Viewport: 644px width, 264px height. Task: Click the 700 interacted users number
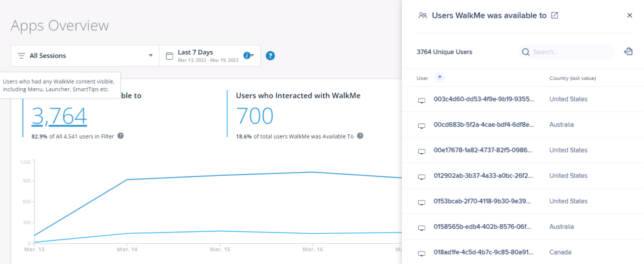pos(255,116)
